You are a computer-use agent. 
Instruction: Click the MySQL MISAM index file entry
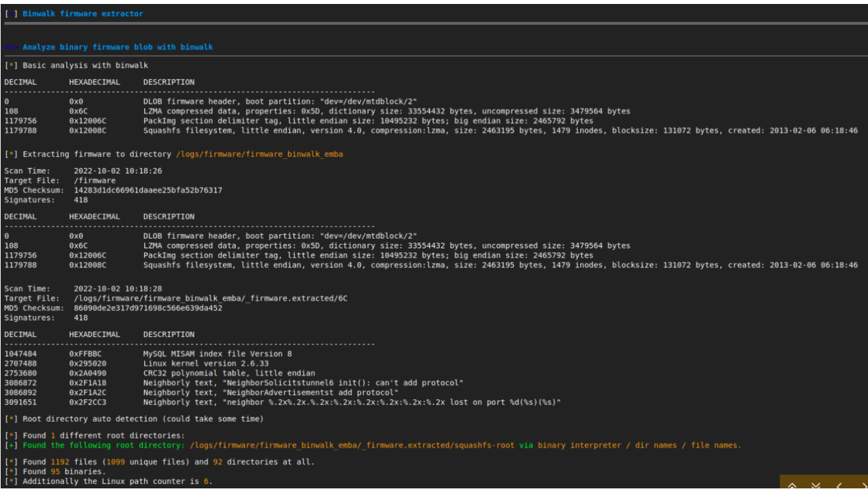(x=217, y=354)
